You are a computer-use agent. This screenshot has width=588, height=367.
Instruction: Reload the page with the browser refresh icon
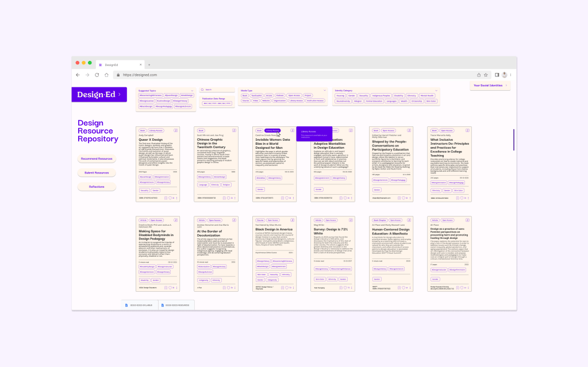(x=97, y=75)
